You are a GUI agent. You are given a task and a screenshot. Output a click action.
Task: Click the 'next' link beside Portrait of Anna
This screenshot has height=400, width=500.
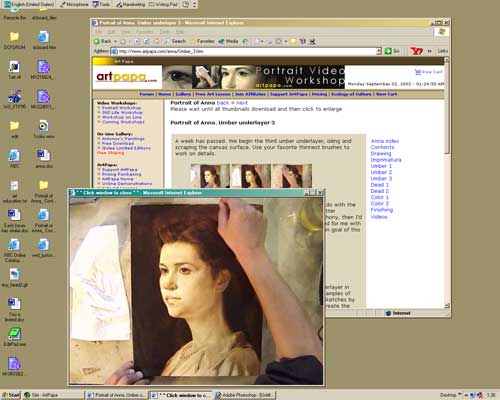point(242,103)
